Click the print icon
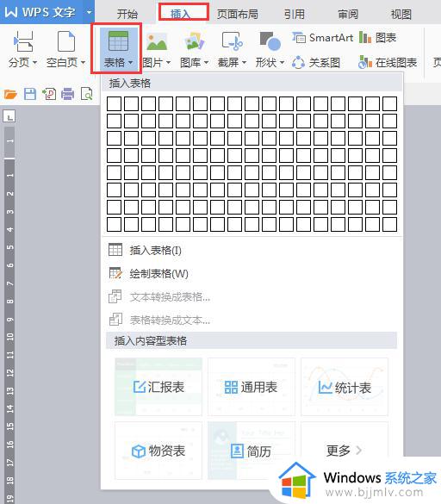This screenshot has height=504, width=441. [67, 94]
